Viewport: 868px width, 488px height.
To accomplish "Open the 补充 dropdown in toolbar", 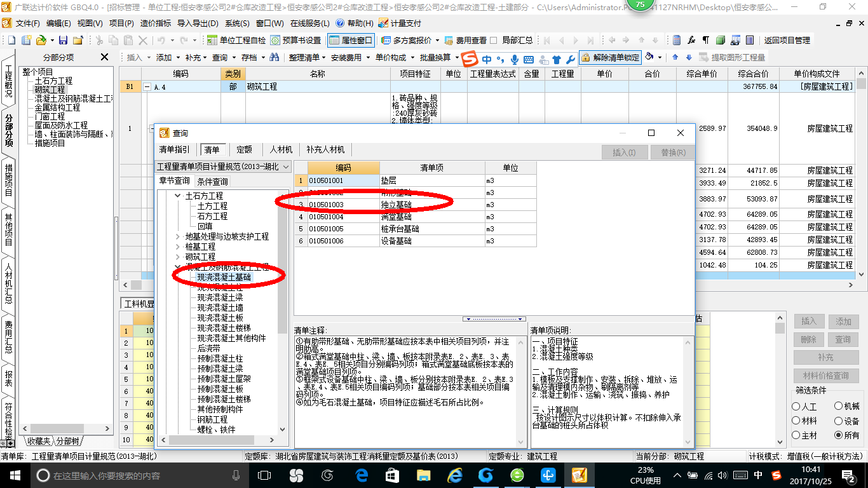I will 196,57.
